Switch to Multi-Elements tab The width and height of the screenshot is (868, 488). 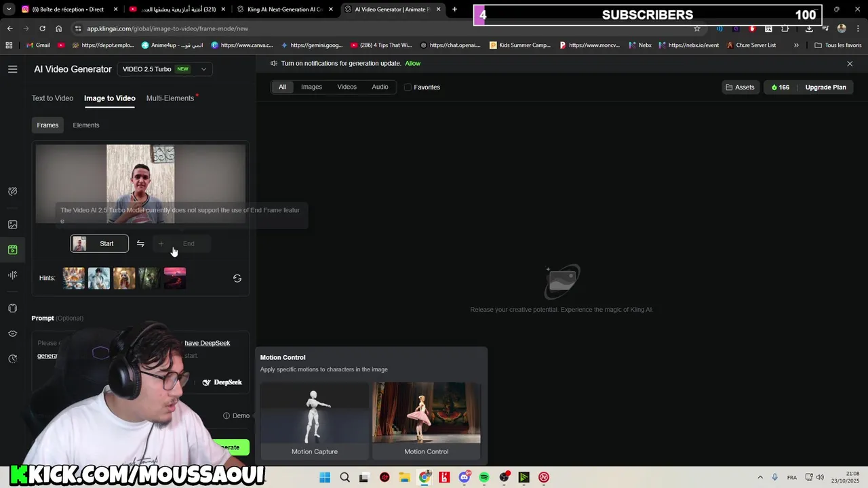click(170, 98)
